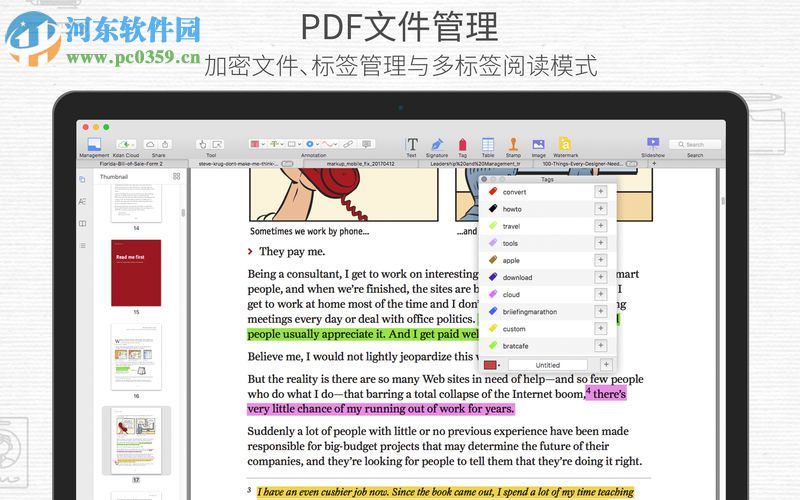800x500 pixels.
Task: Show annotation list sidebar icon
Action: point(82,245)
